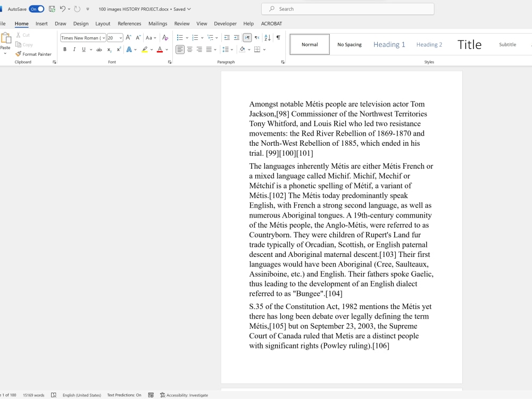Open the font color dropdown arrow
Image resolution: width=532 pixels, height=399 pixels.
167,49
